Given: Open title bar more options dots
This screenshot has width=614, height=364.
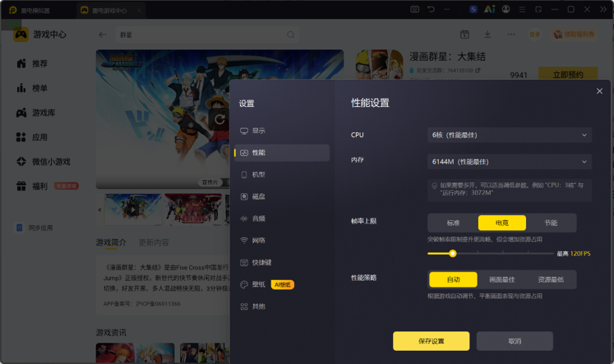Looking at the screenshot, I should tap(447, 10).
